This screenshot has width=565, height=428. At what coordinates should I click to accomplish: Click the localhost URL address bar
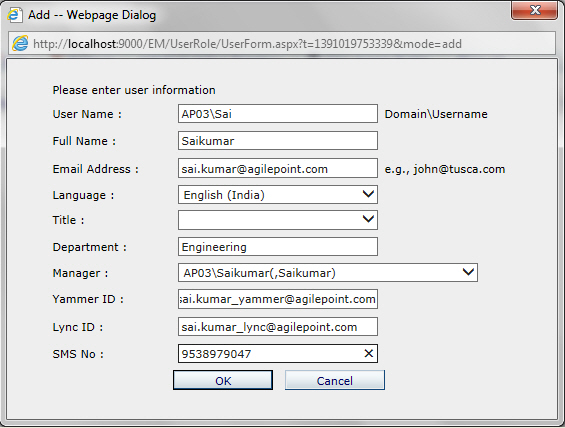(282, 44)
